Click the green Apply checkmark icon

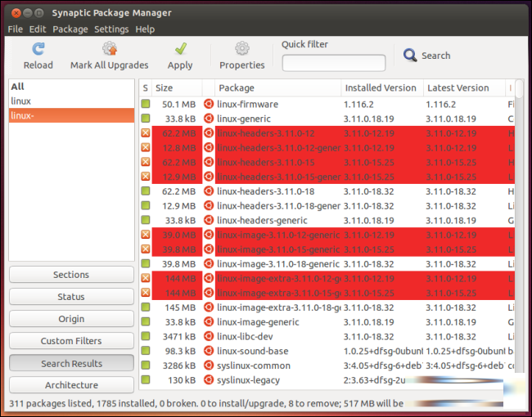[x=181, y=49]
